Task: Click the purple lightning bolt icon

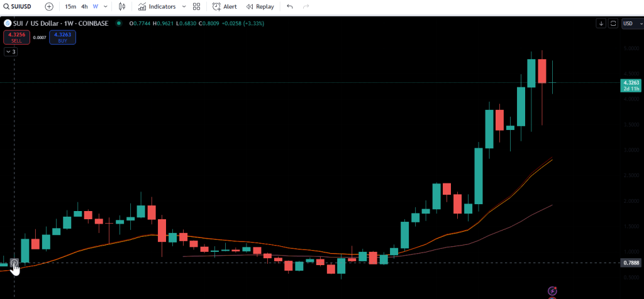Action: click(x=552, y=291)
